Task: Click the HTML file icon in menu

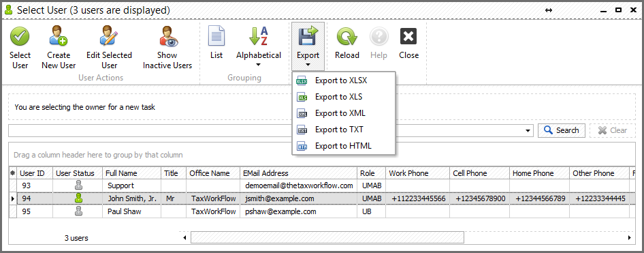Action: [302, 147]
